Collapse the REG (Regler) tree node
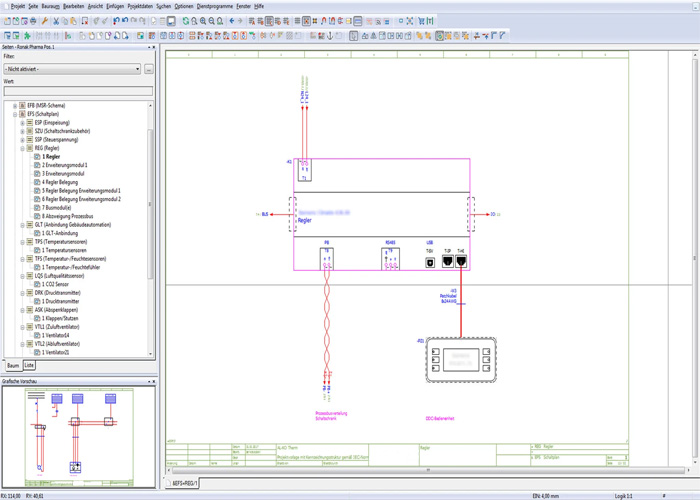This screenshot has height=500, width=700. click(22, 148)
